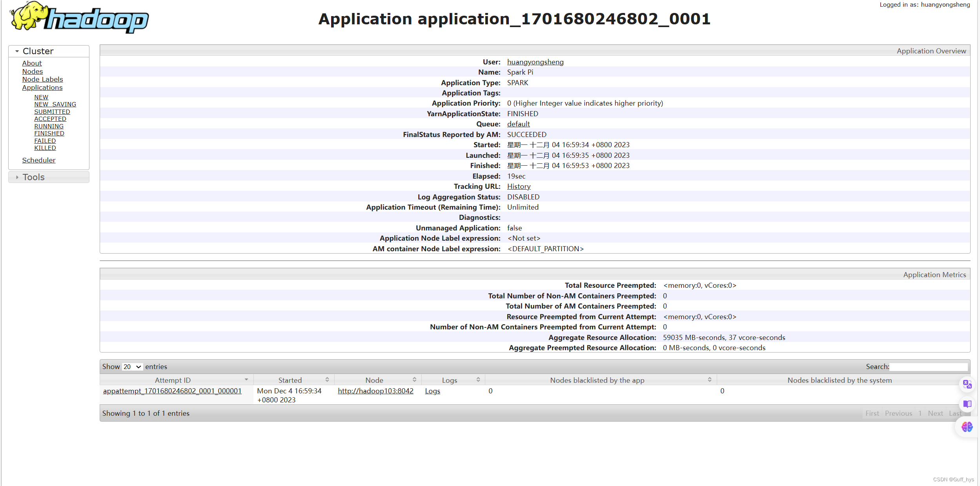The height and width of the screenshot is (486, 980).
Task: Open the colorful brain AI assistant icon
Action: click(967, 427)
